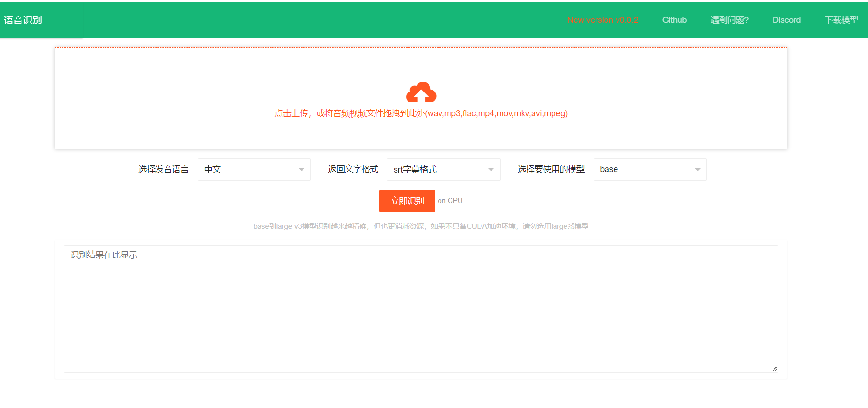Viewport: 868px width, 408px height.
Task: Focus the 识别结果在此显示 result text area
Action: (x=420, y=310)
